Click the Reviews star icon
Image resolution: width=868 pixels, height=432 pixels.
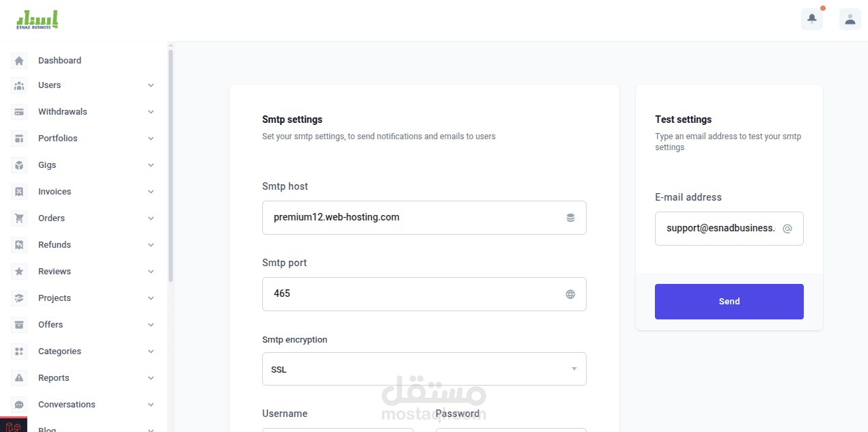19,272
